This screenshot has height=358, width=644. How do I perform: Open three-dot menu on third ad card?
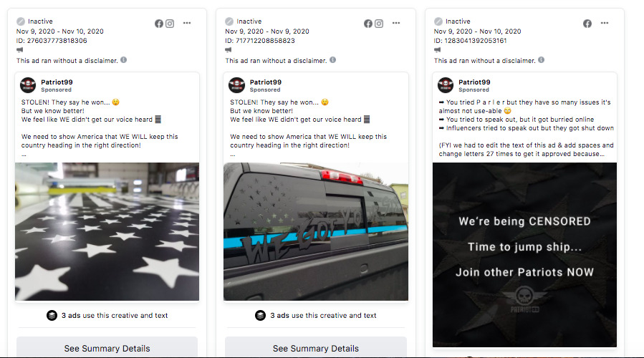pyautogui.click(x=605, y=23)
